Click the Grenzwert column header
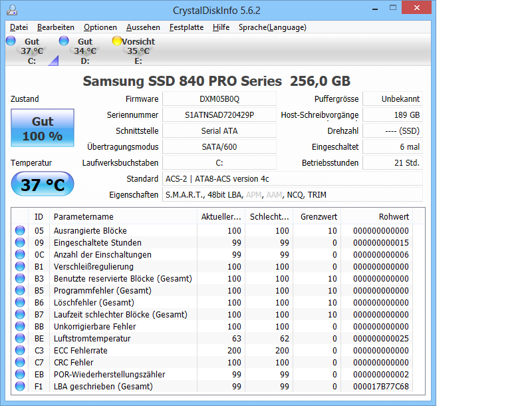The height and width of the screenshot is (406, 532). [x=317, y=216]
